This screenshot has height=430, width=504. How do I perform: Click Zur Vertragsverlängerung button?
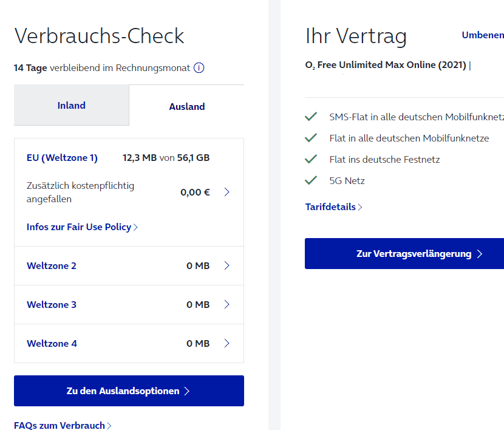pyautogui.click(x=404, y=253)
